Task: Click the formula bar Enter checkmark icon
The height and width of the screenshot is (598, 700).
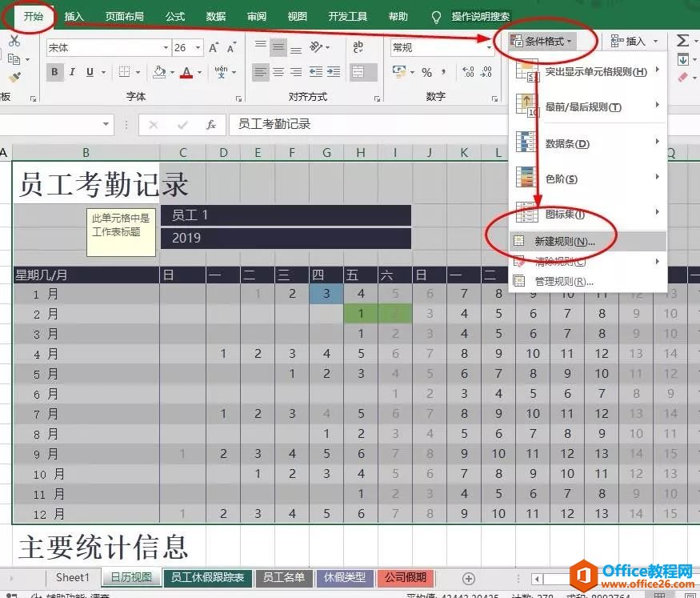Action: tap(182, 125)
